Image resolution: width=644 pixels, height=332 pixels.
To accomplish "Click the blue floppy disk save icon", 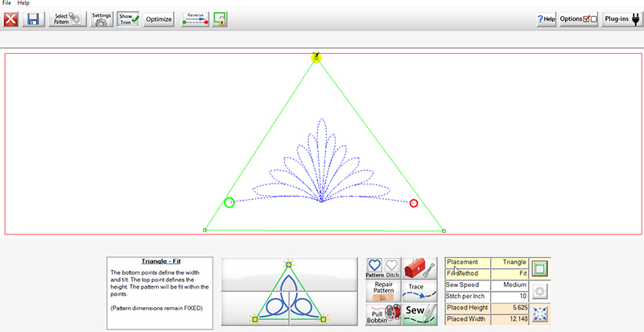I will [x=33, y=19].
